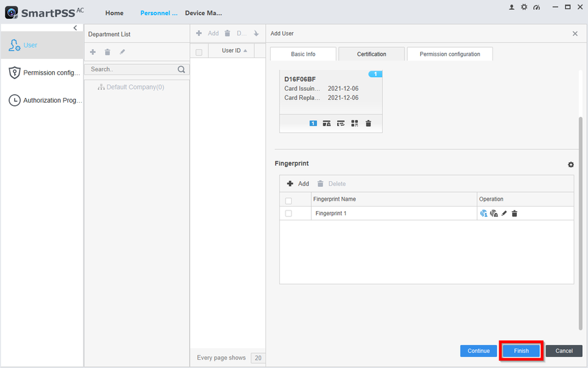
Task: Click the QR code icon on card D16F06BF
Action: point(355,123)
